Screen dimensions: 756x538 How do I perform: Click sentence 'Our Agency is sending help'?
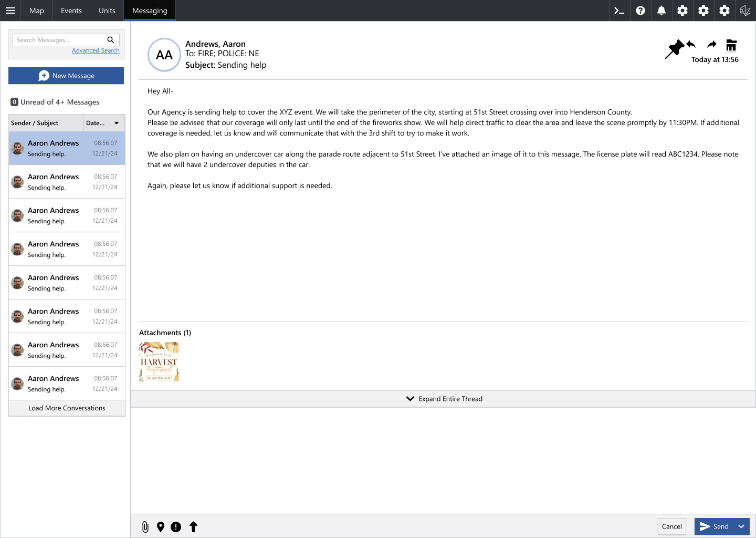(390, 112)
